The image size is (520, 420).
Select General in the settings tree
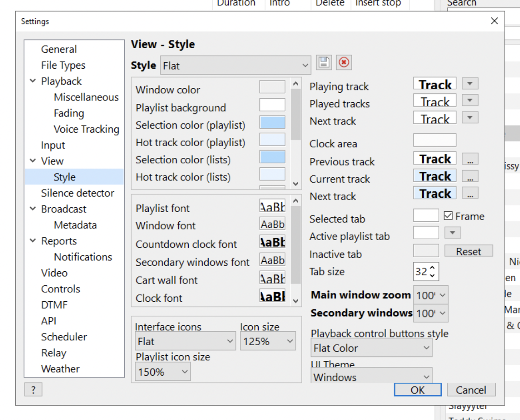(x=59, y=49)
